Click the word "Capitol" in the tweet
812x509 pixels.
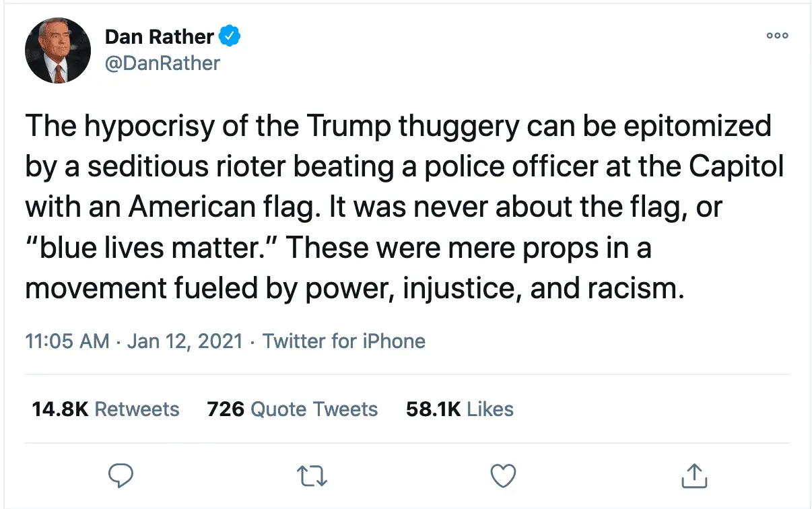tap(738, 167)
